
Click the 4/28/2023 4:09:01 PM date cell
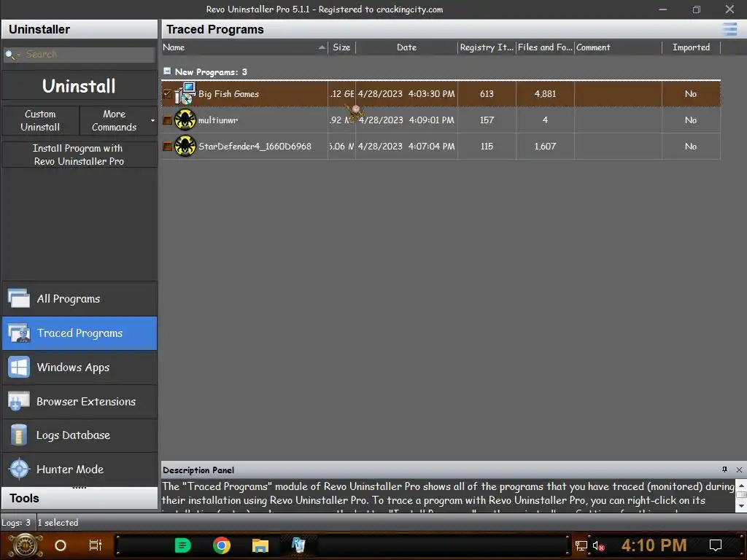click(x=406, y=120)
